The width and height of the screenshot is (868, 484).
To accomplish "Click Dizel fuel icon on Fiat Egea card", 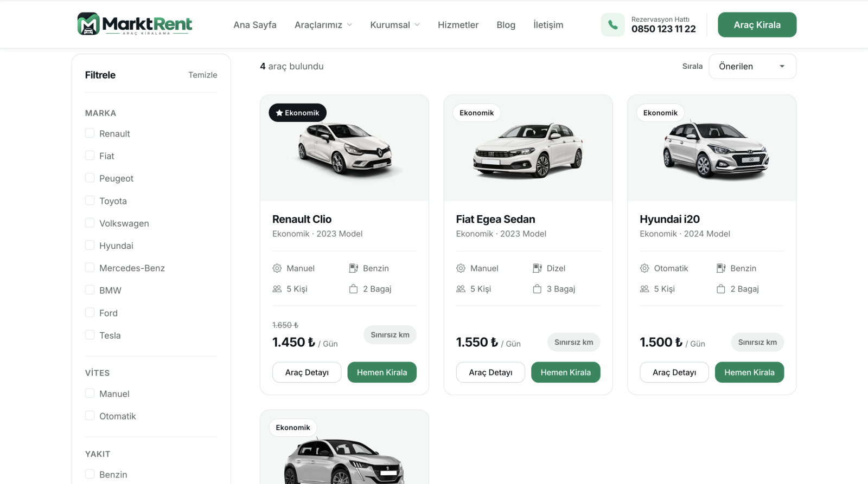I will pos(537,268).
